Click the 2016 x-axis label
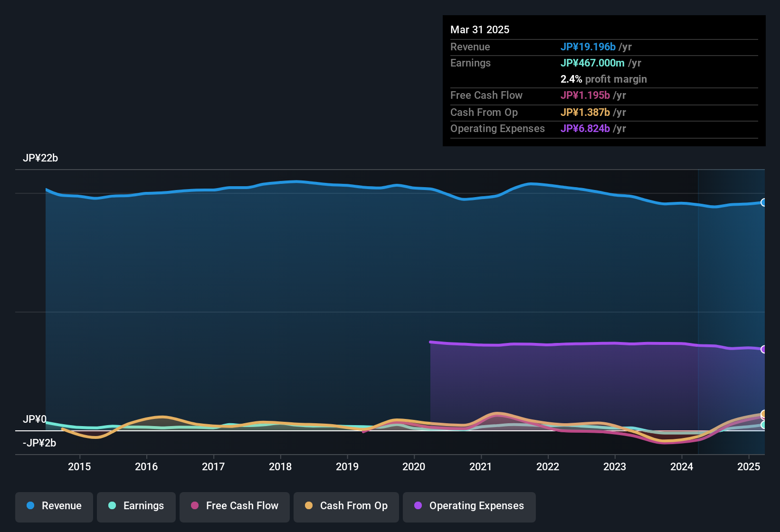Image resolution: width=780 pixels, height=532 pixels. point(146,466)
